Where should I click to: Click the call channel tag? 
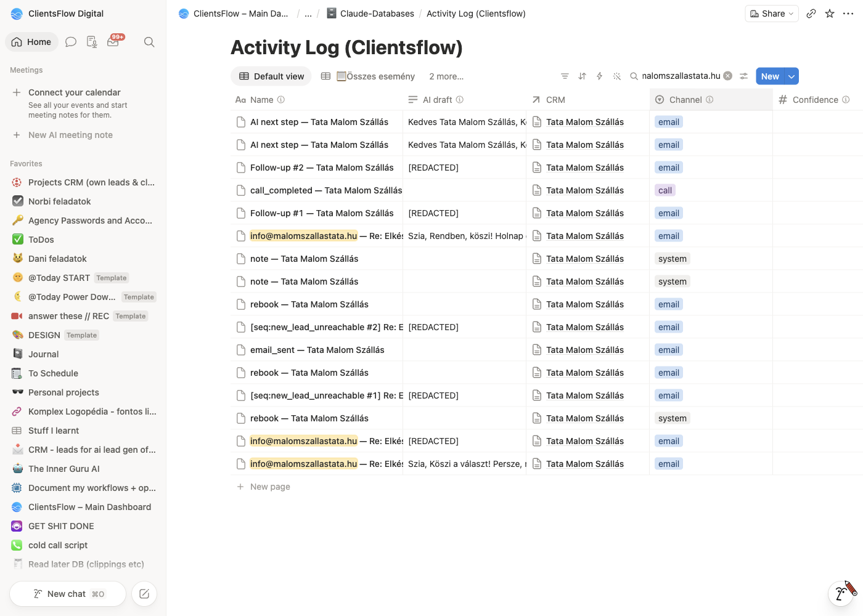(665, 190)
